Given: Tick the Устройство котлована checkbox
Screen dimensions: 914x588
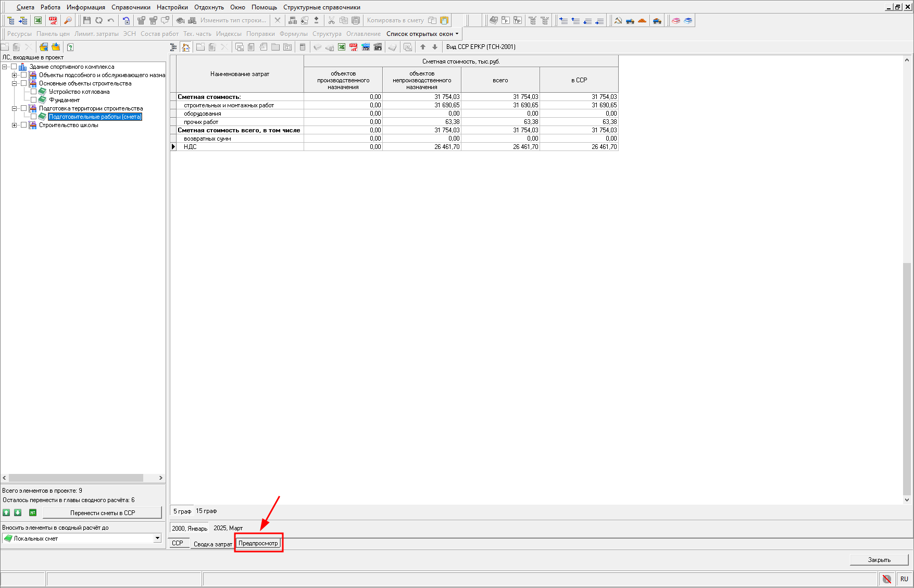Looking at the screenshot, I should (x=34, y=92).
